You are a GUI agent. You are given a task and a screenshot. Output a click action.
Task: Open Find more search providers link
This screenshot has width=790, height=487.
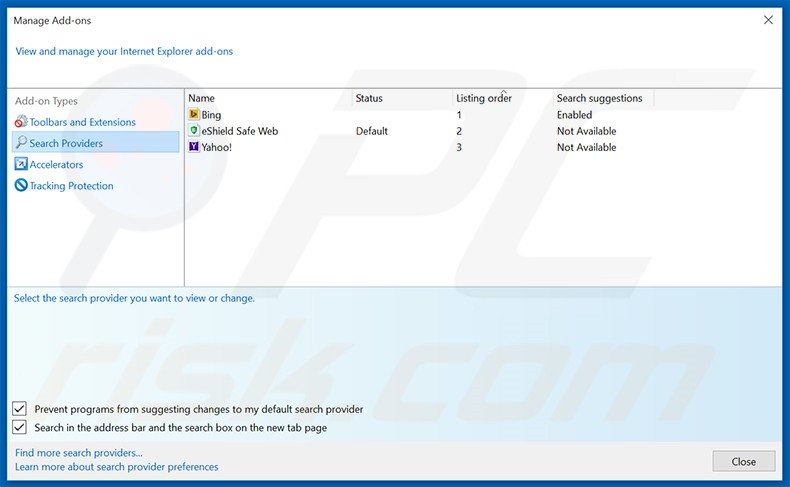(x=79, y=453)
